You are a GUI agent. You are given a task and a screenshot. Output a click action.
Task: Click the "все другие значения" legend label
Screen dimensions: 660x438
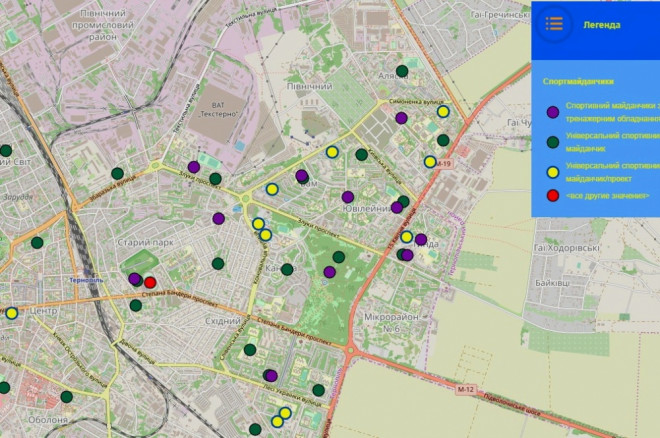606,195
